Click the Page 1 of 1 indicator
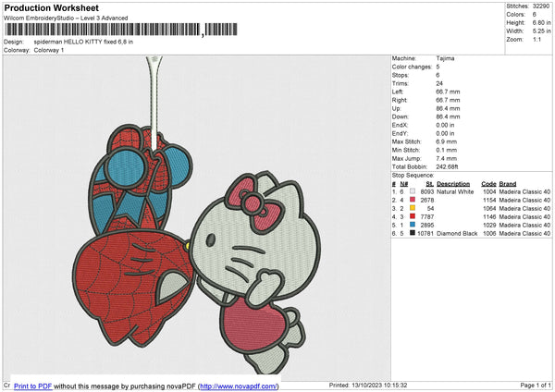The image size is (555, 392). 536,385
